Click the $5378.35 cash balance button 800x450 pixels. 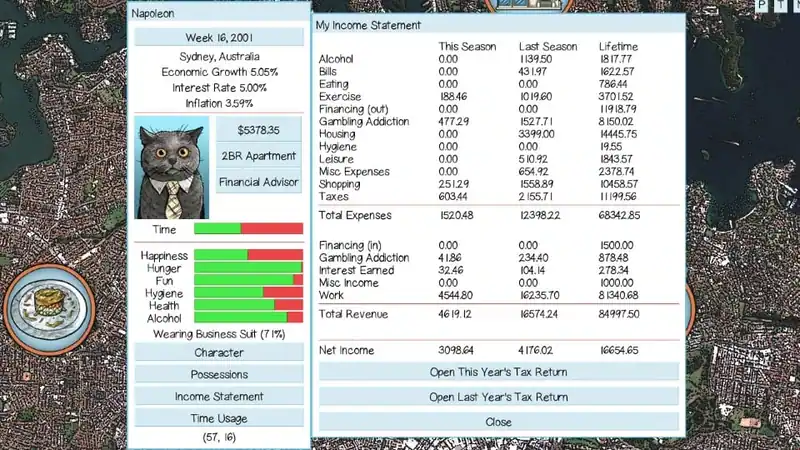(258, 130)
